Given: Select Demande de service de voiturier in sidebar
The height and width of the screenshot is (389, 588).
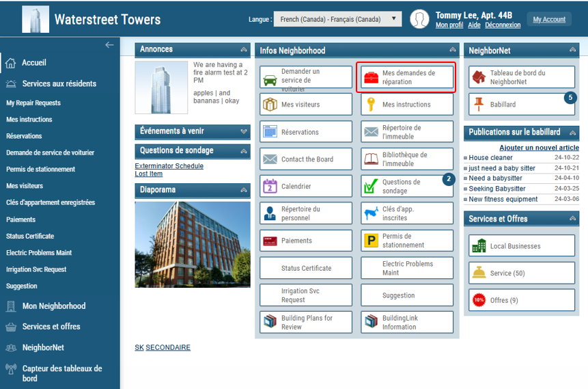Looking at the screenshot, I should point(50,152).
